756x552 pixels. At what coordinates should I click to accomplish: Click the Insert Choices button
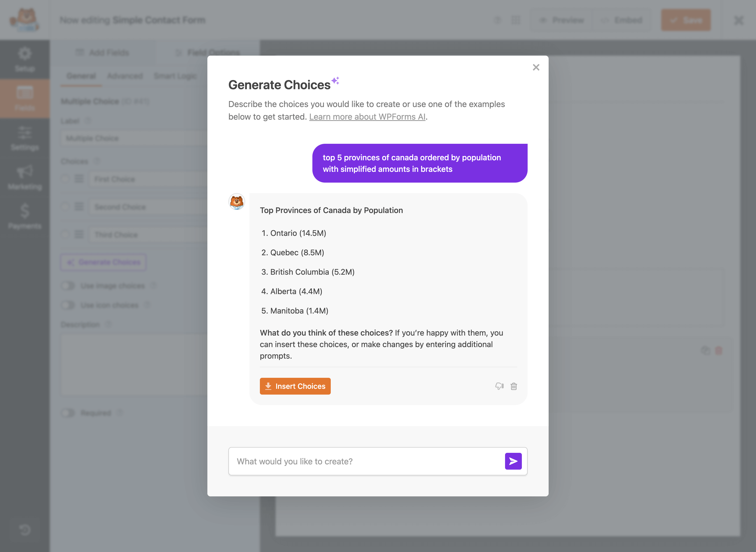[295, 386]
